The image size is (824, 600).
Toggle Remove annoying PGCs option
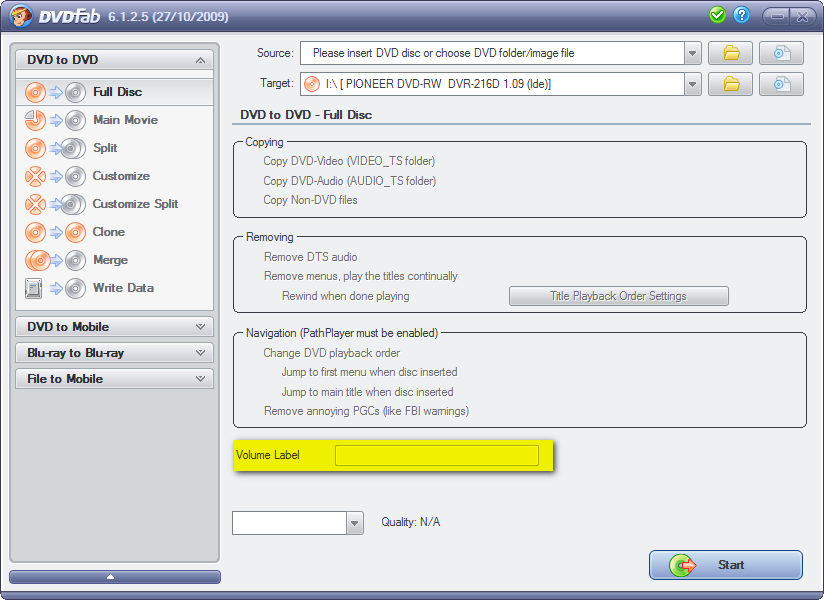pyautogui.click(x=366, y=411)
